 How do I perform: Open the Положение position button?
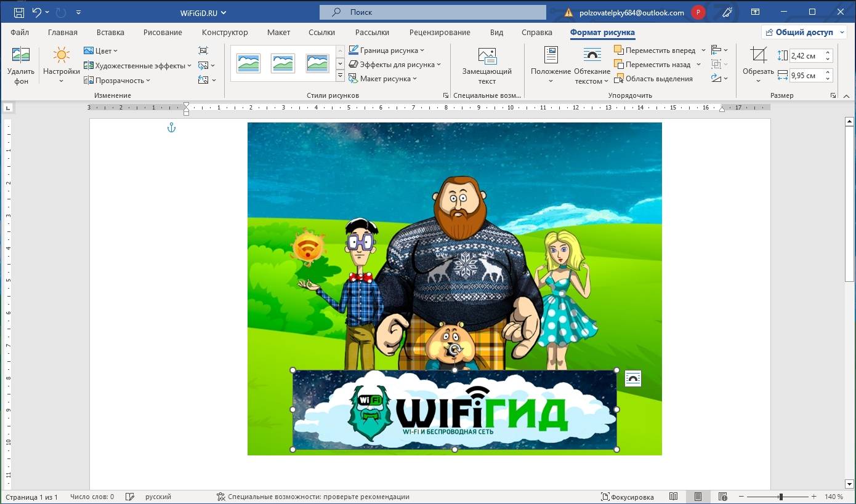pyautogui.click(x=551, y=66)
